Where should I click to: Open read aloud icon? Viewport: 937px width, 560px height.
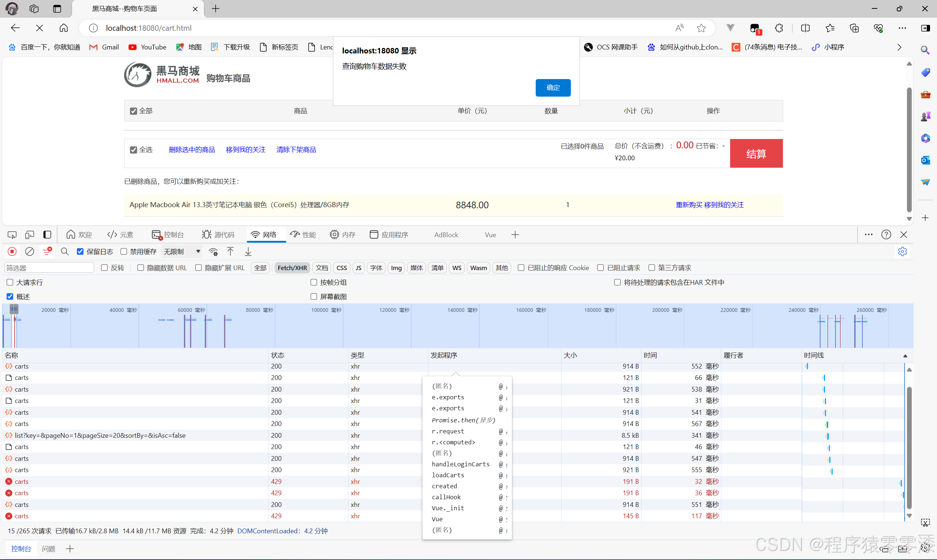[x=680, y=28]
